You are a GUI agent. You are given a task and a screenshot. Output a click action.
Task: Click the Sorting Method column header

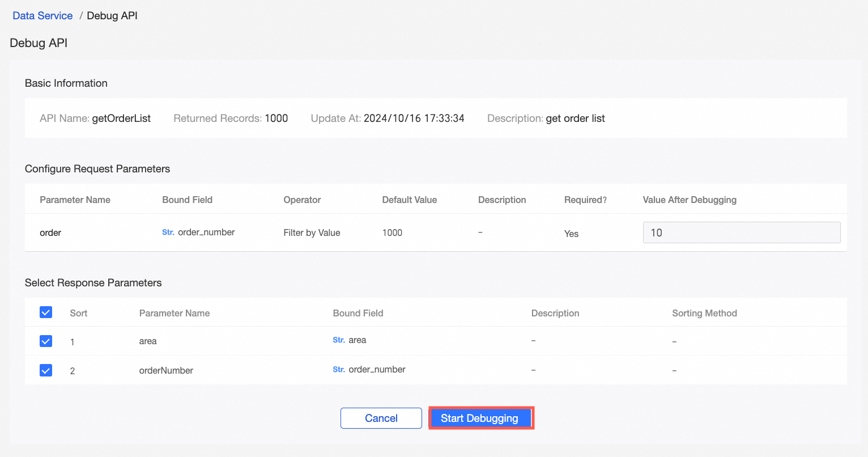point(704,313)
